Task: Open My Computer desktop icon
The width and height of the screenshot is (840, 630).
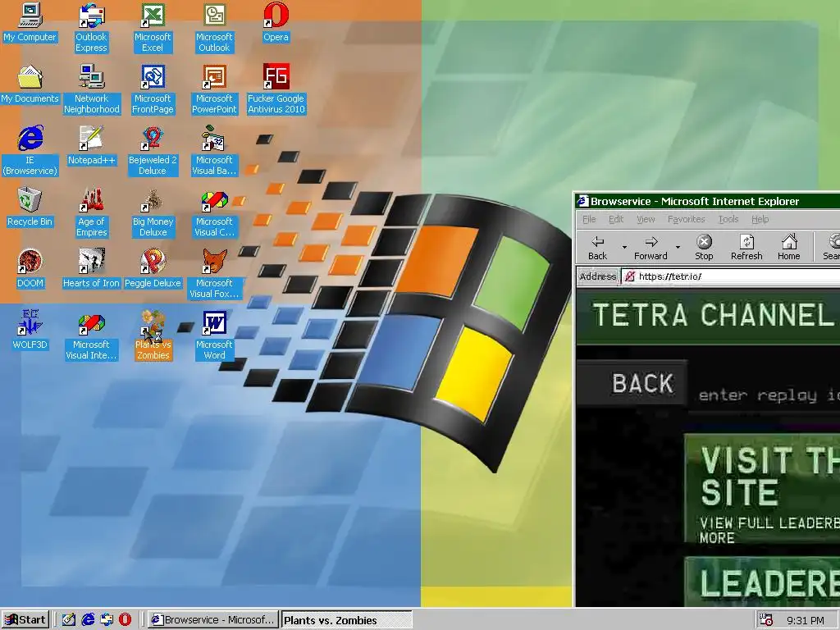Action: point(30,22)
